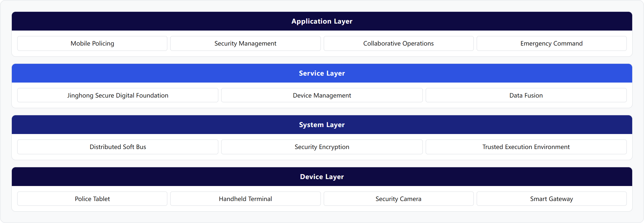Image resolution: width=644 pixels, height=223 pixels.
Task: Select Jinghong Secure Digital Foundation box
Action: tap(118, 95)
